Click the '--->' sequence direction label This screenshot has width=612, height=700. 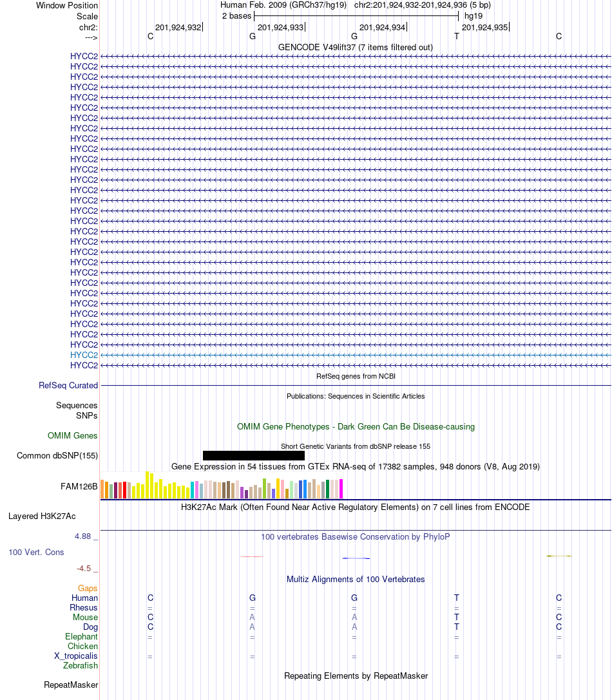(91, 37)
